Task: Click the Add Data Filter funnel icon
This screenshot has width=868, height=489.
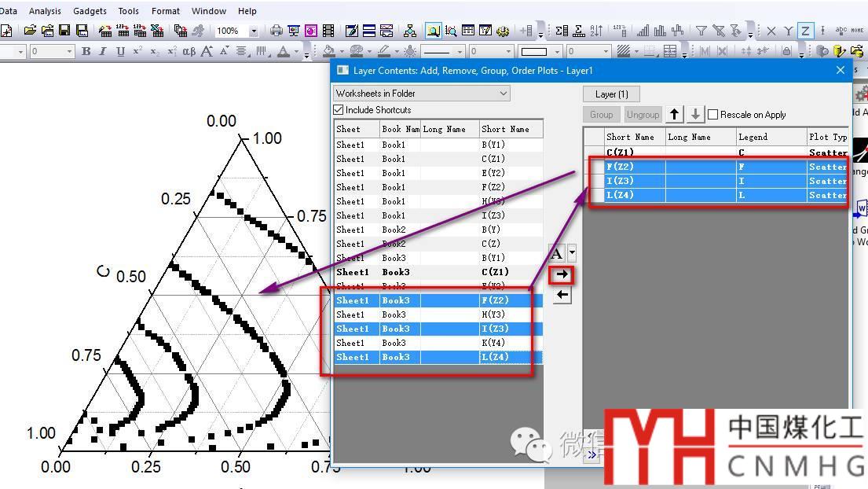Action: tap(701, 31)
